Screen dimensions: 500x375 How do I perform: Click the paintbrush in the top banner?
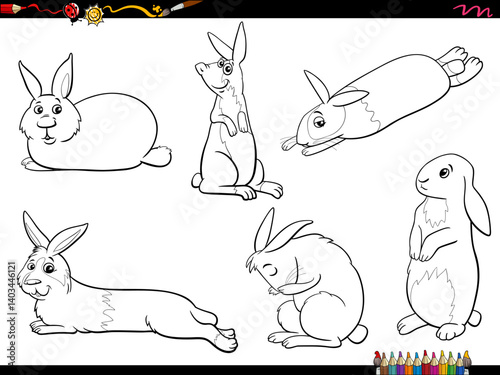coord(182,8)
